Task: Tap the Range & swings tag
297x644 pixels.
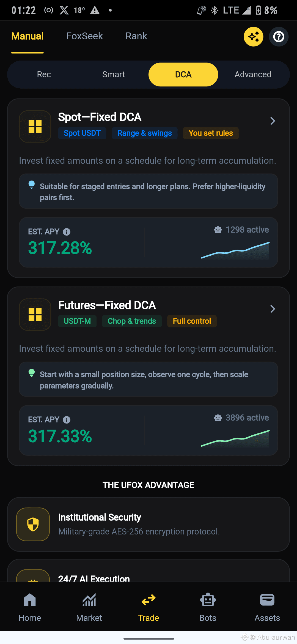Action: point(145,133)
